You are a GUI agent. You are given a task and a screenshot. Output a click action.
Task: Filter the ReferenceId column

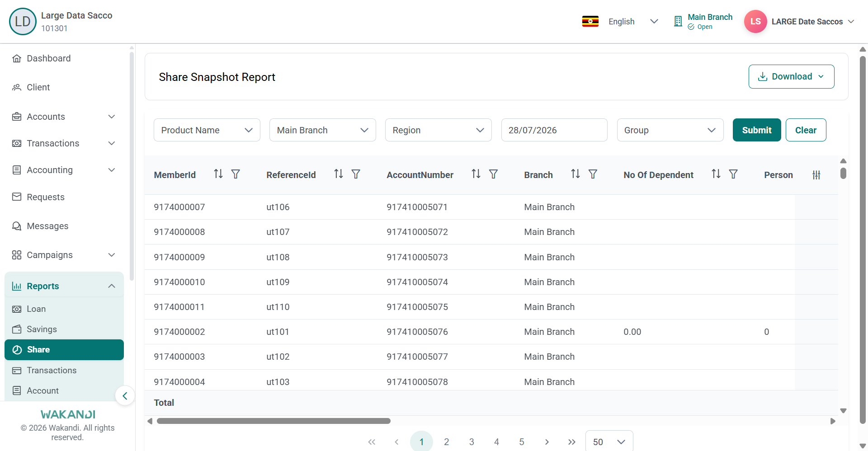[356, 174]
